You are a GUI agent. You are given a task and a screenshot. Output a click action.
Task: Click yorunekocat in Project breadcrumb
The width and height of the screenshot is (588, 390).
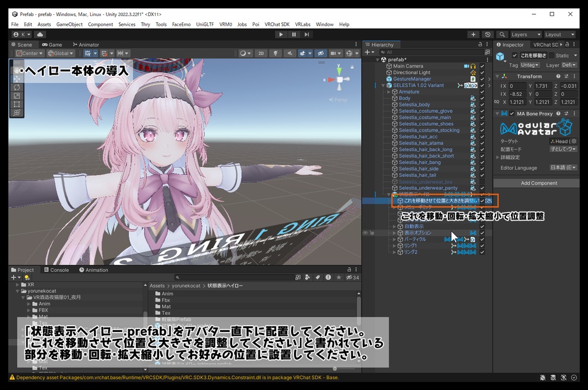[x=186, y=285]
